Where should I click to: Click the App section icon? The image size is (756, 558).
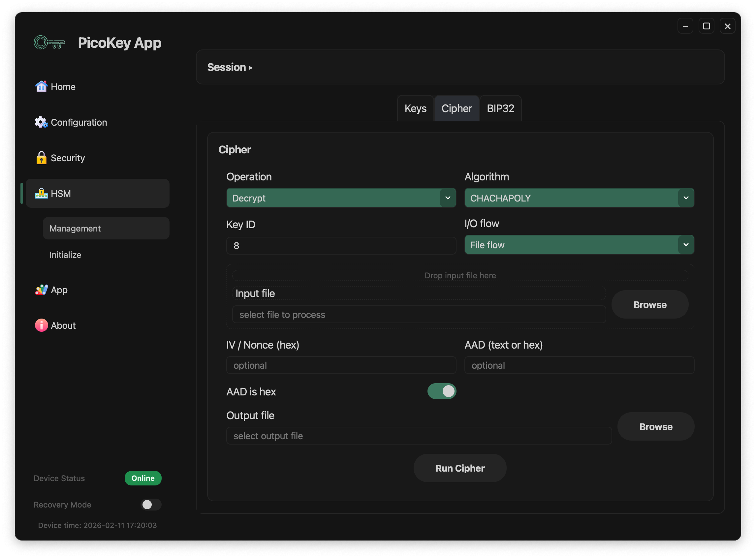41,290
